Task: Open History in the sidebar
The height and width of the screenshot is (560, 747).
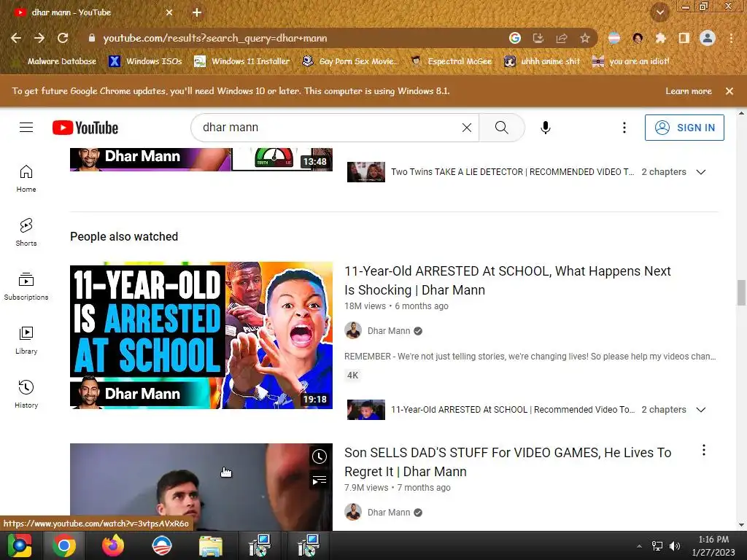Action: 26,394
